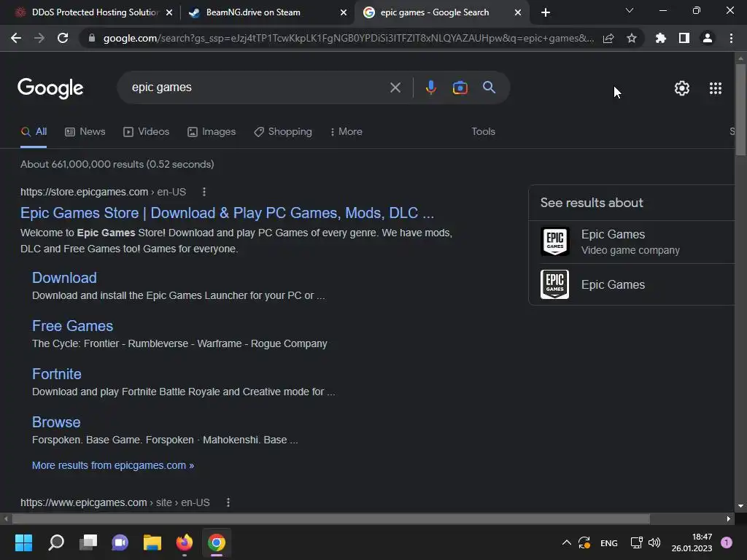Image resolution: width=747 pixels, height=560 pixels.
Task: Click the browser forward arrow
Action: pyautogui.click(x=39, y=38)
